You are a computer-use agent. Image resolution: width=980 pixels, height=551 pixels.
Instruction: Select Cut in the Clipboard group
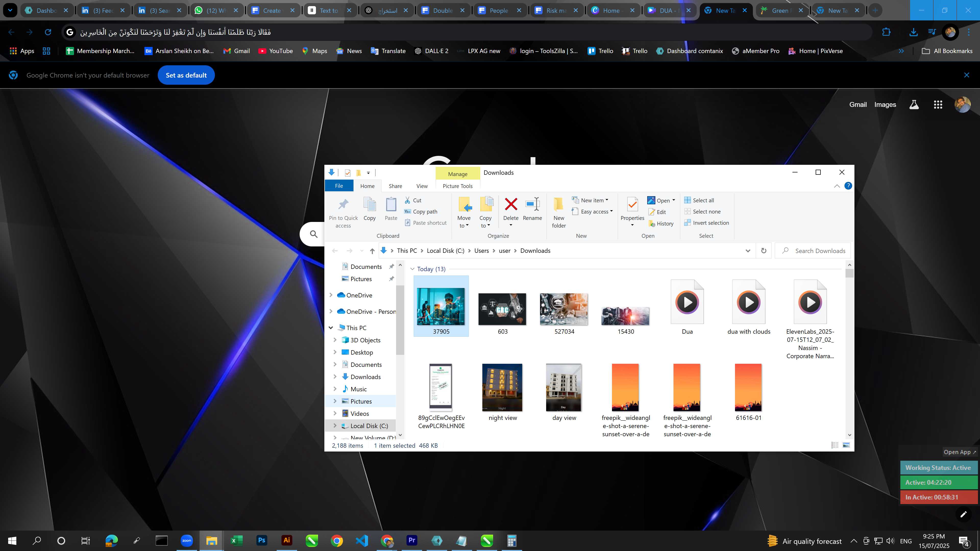coord(413,201)
